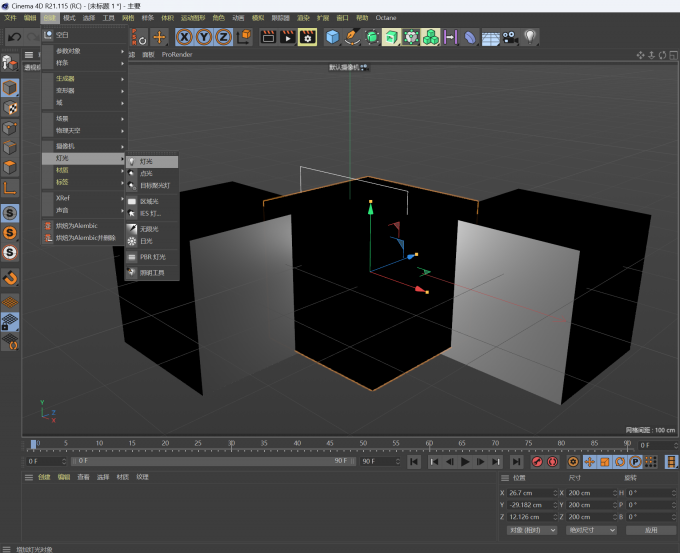Open the 运动图形 menu
This screenshot has height=553, width=680.
tap(193, 18)
